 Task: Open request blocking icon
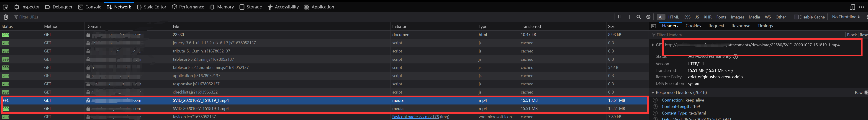(x=648, y=17)
